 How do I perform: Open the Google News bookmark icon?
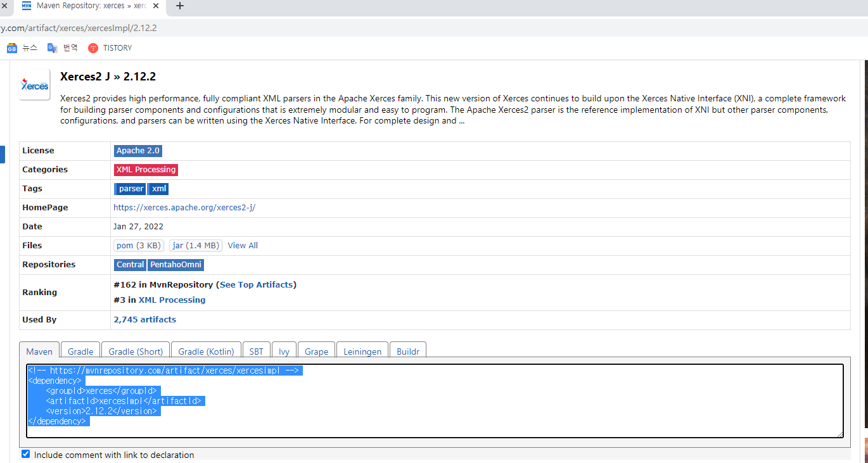pyautogui.click(x=11, y=48)
